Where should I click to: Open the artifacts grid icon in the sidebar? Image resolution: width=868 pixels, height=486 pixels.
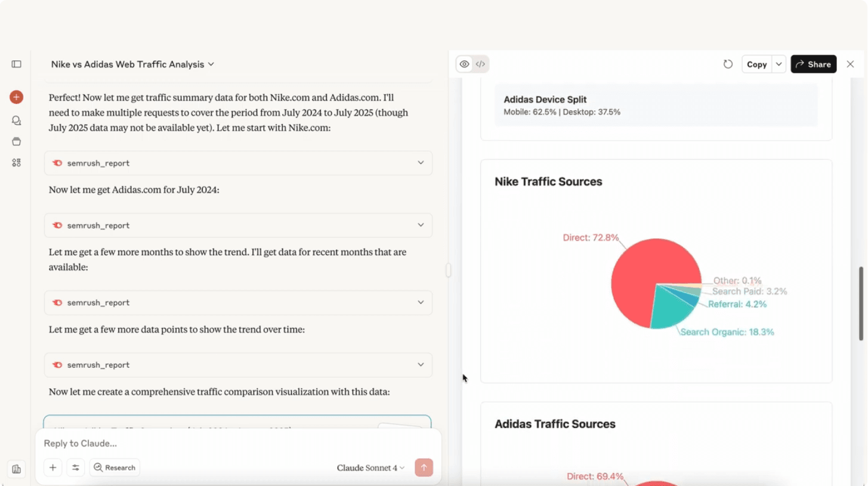pos(16,162)
